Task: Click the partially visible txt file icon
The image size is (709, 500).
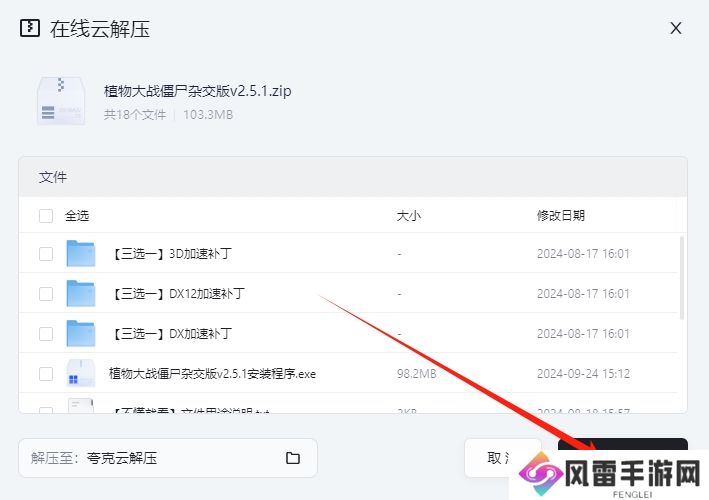Action: [80, 406]
